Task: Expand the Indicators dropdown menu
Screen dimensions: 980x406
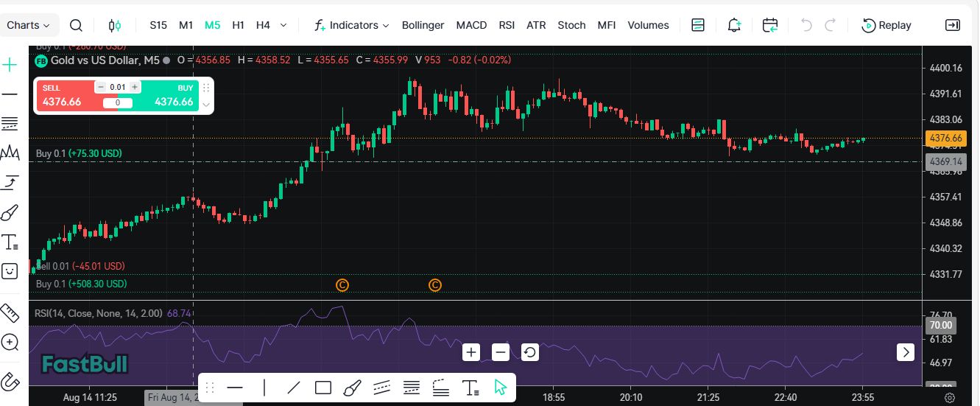Action: click(x=351, y=25)
